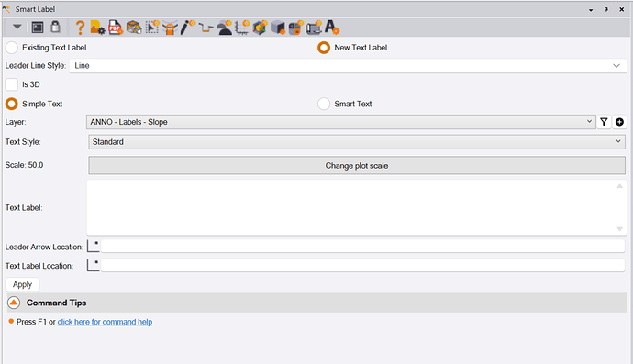The width and height of the screenshot is (633, 364).
Task: Select New Text Label radio button
Action: [324, 48]
